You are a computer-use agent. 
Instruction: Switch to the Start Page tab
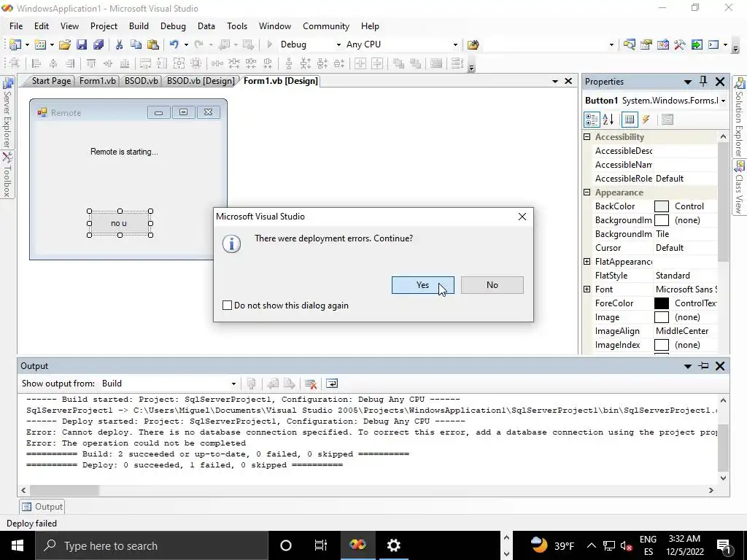tap(51, 81)
